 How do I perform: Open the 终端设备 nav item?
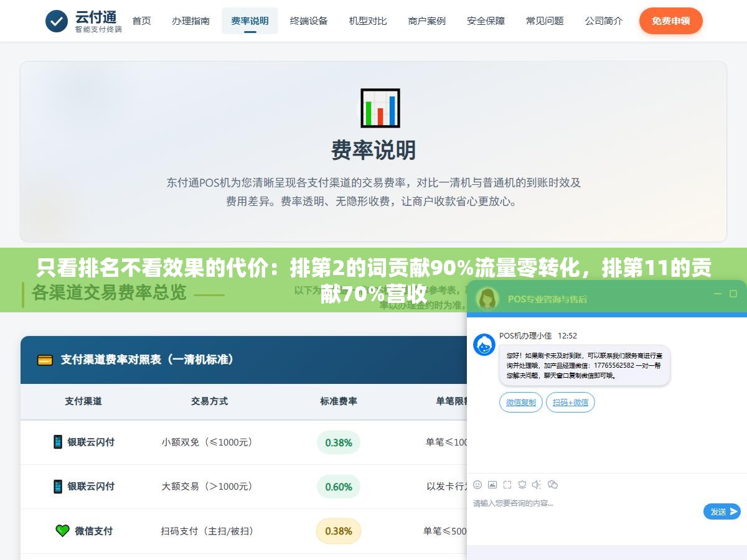309,21
